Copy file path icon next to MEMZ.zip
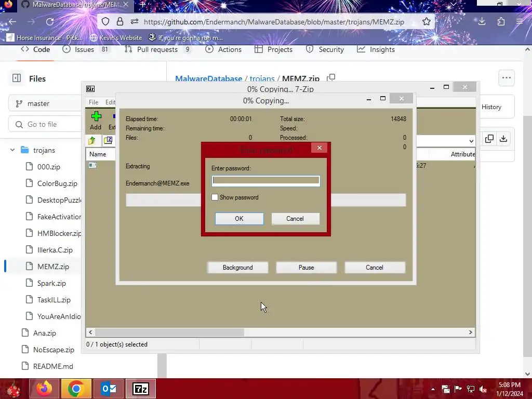This screenshot has width=532, height=399. coord(331,78)
